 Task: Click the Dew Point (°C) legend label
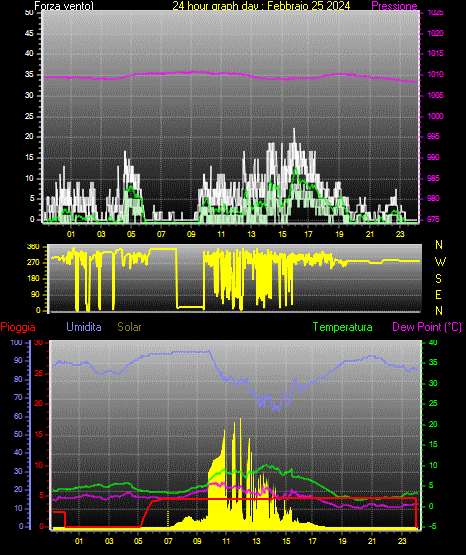pyautogui.click(x=427, y=327)
